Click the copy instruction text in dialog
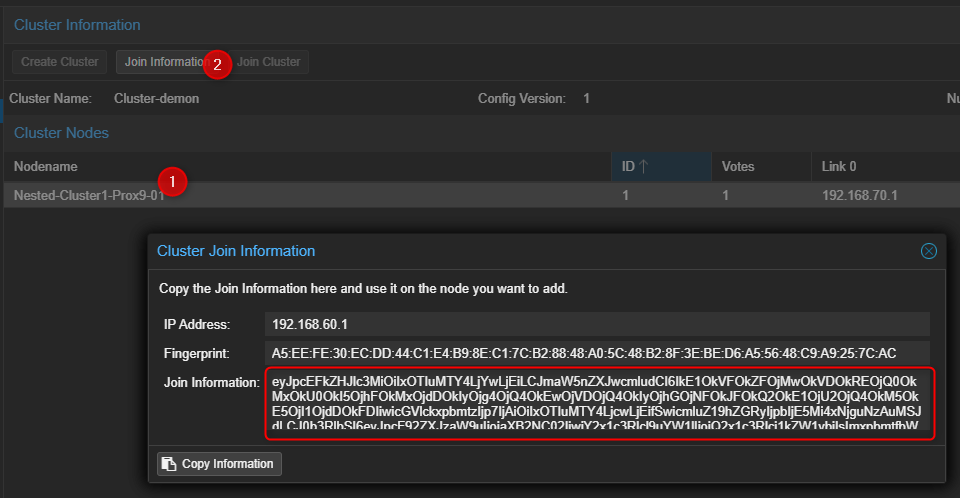The image size is (960, 498). tap(363, 289)
